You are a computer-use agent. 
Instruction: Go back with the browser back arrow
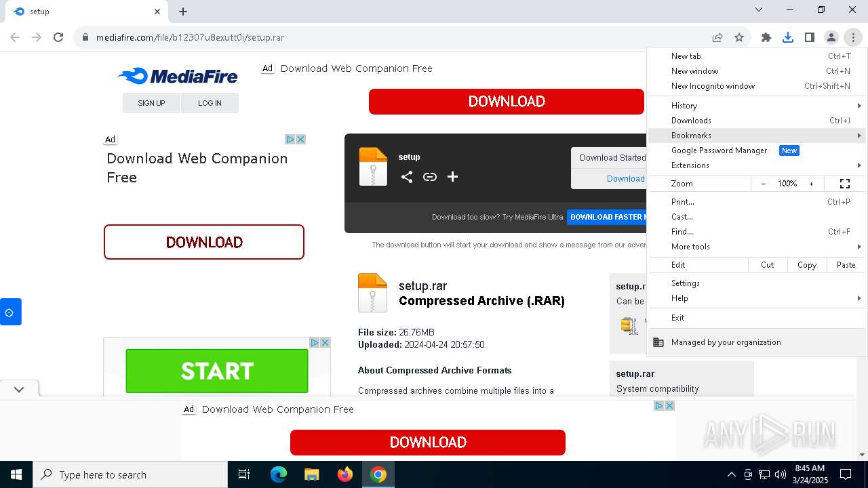tap(15, 37)
